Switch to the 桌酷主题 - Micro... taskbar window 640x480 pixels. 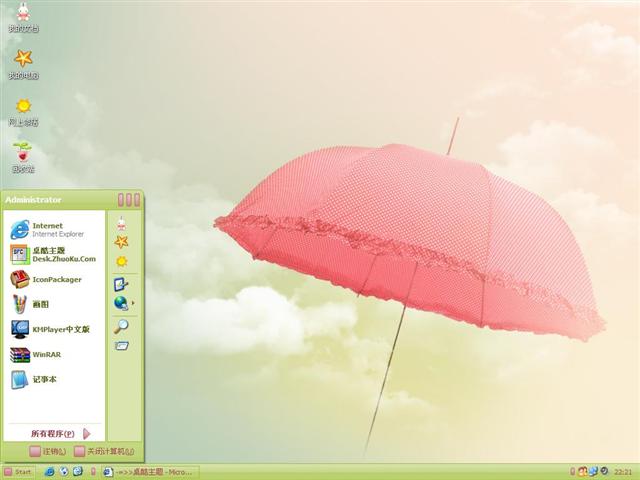tap(150, 472)
